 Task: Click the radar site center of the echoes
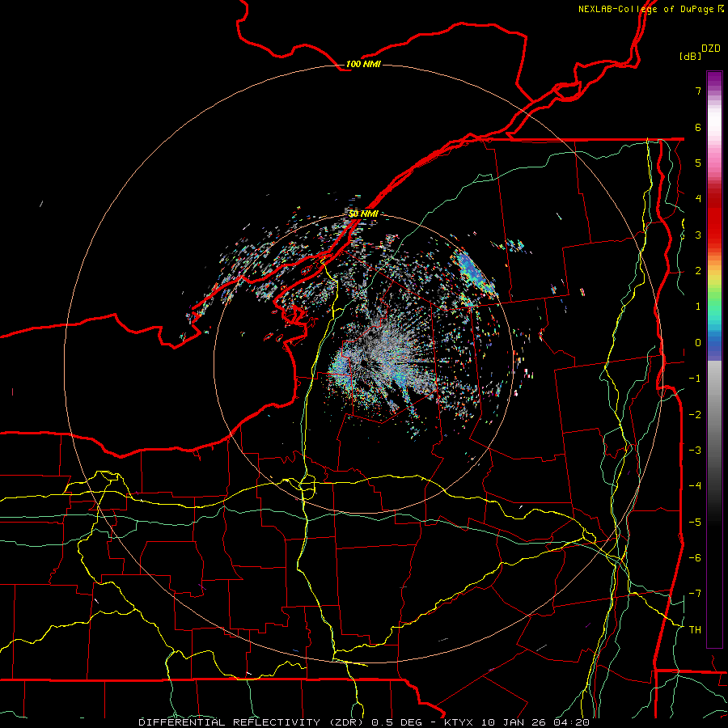363,363
